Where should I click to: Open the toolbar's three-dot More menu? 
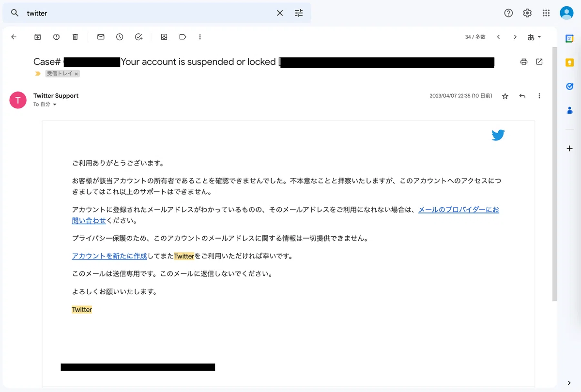[x=200, y=37]
